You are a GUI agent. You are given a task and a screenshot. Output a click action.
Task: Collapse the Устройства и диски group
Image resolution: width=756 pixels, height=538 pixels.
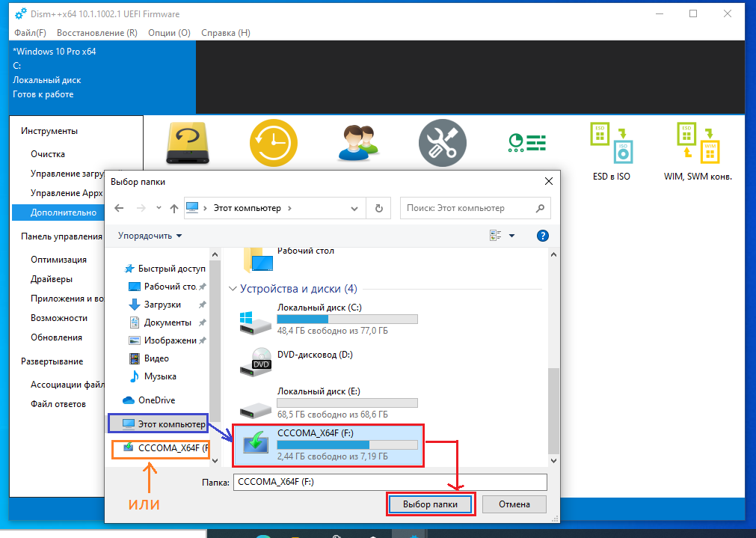(233, 289)
